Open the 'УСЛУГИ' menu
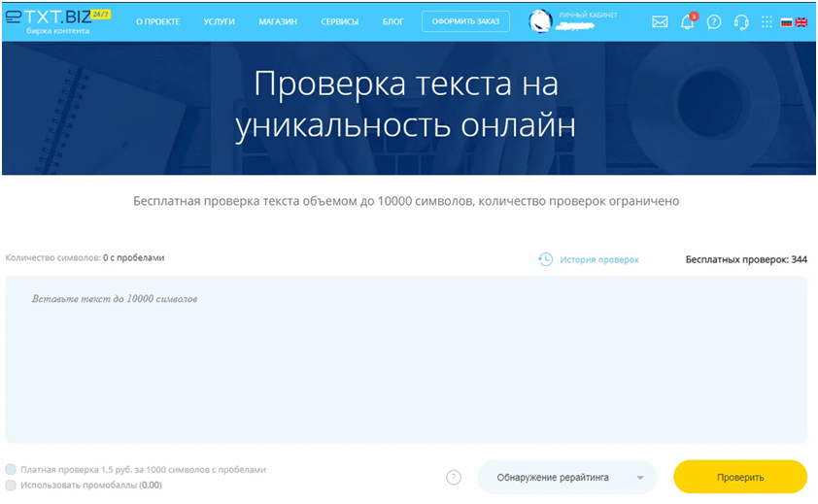Viewport: 818px width, 504px height. tap(220, 22)
